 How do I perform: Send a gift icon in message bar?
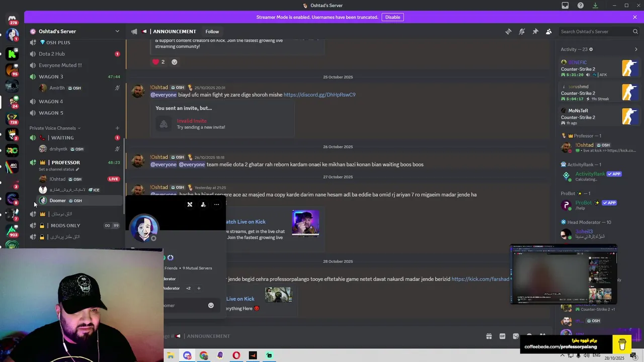(489, 336)
